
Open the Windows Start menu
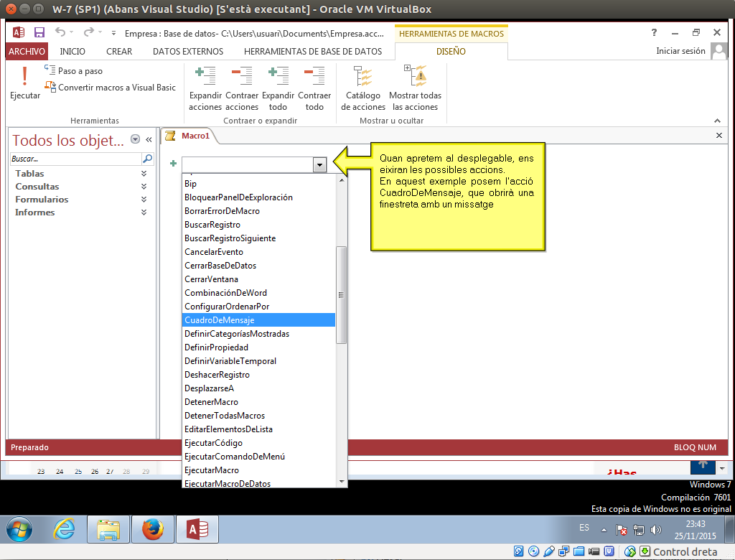point(19,530)
